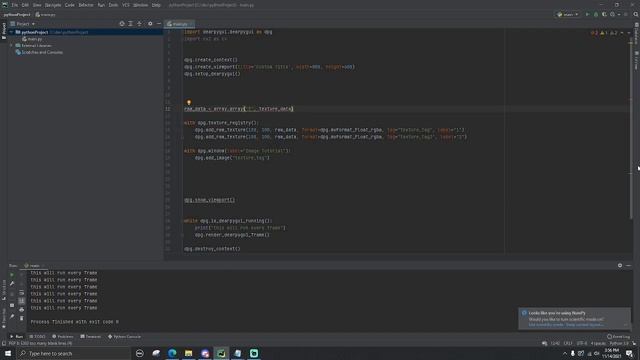Select Scratches and Consoles item
This screenshot has height=360, width=640.
(39, 52)
